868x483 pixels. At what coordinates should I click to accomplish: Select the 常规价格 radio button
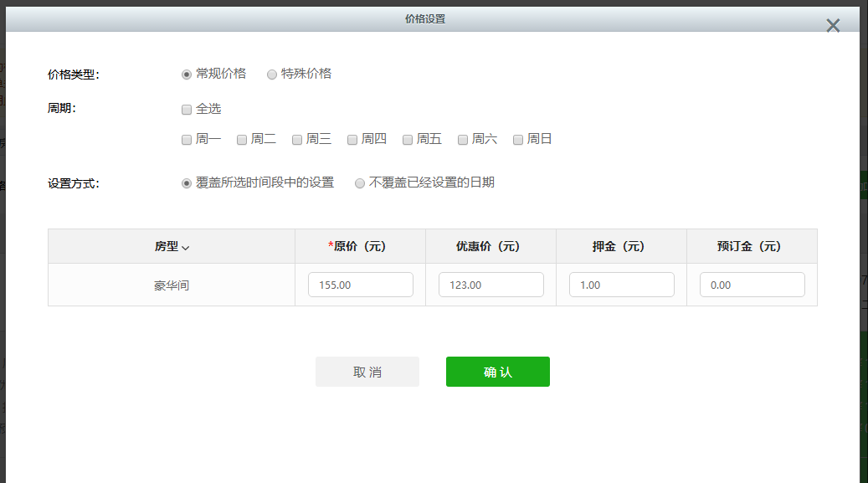pos(187,75)
